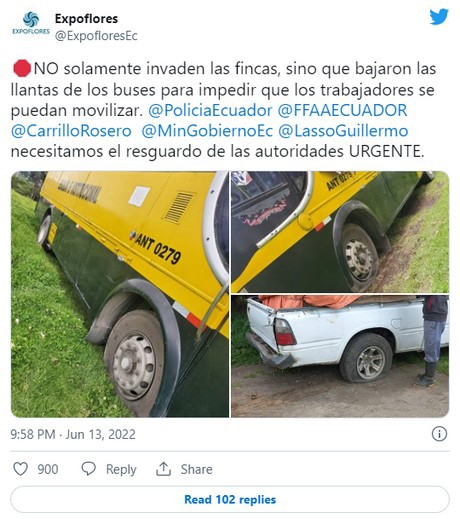Open the @FFAAECUADOR mention
The image size is (460, 519).
pyautogui.click(x=342, y=110)
